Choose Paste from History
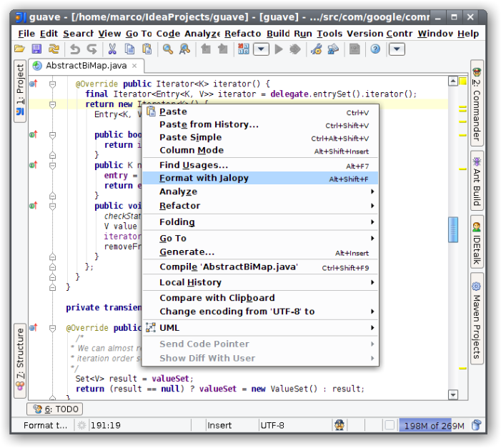 coord(260,124)
